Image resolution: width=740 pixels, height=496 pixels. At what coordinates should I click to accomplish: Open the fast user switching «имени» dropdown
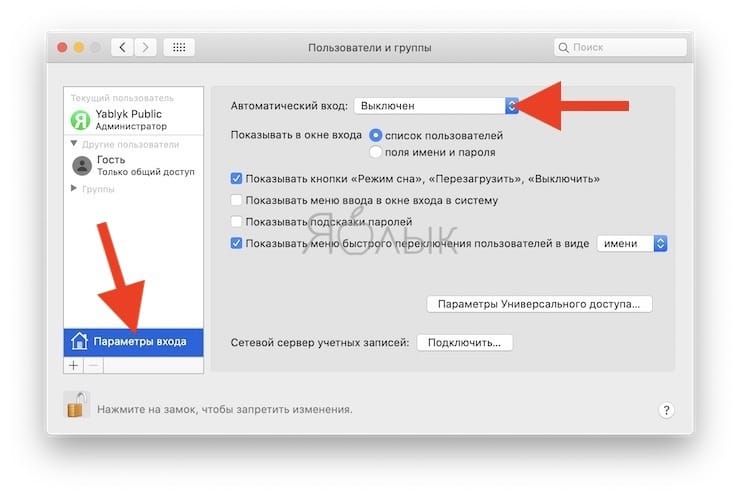tap(632, 244)
